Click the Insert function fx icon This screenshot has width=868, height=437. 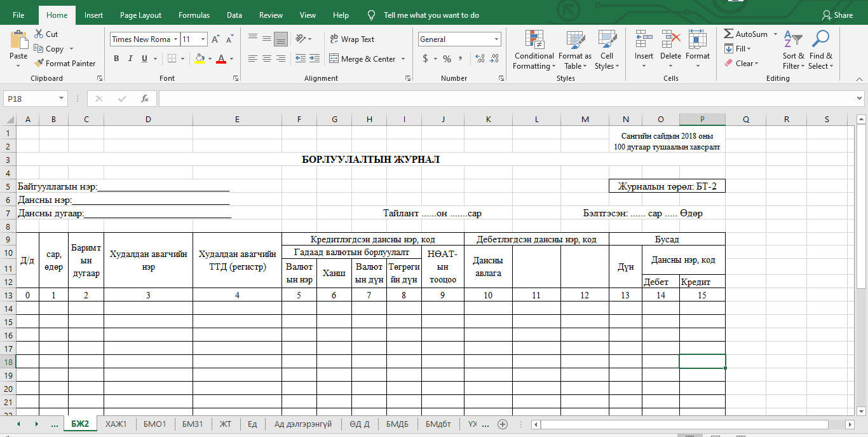145,99
